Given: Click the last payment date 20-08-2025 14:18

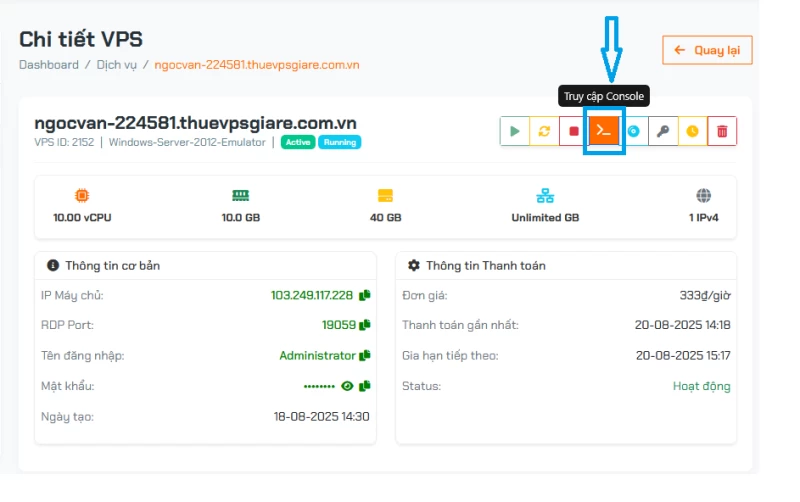Looking at the screenshot, I should 683,325.
